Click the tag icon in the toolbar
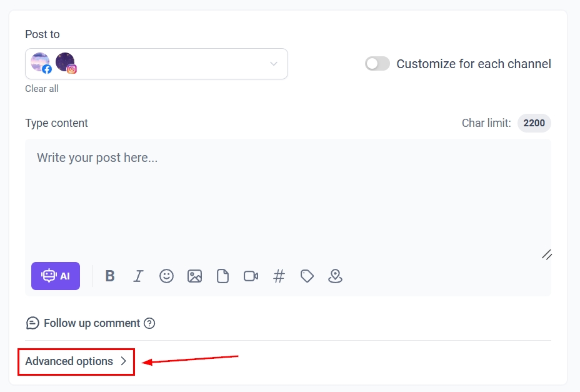The width and height of the screenshot is (580, 392). (307, 276)
